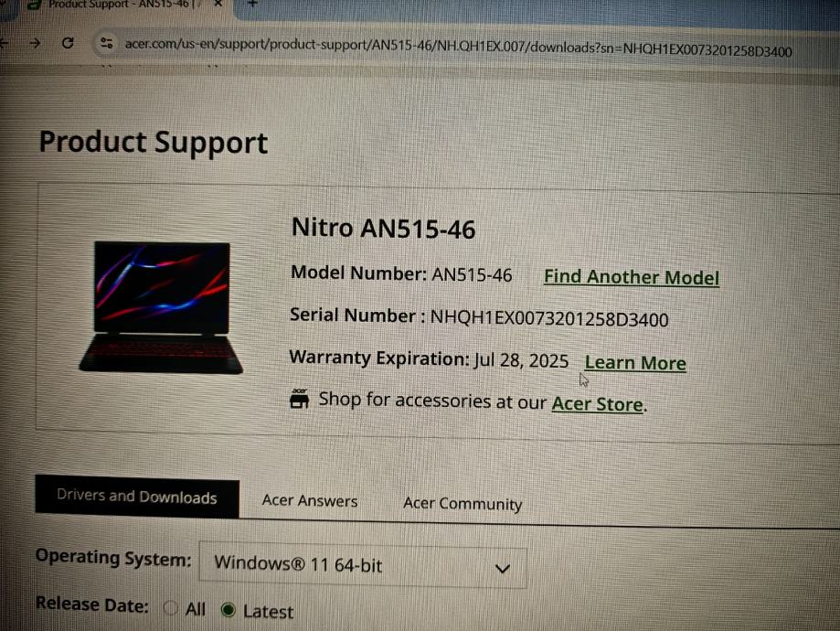Open a new browser tab
Viewport: 840px width, 631px height.
click(x=252, y=4)
